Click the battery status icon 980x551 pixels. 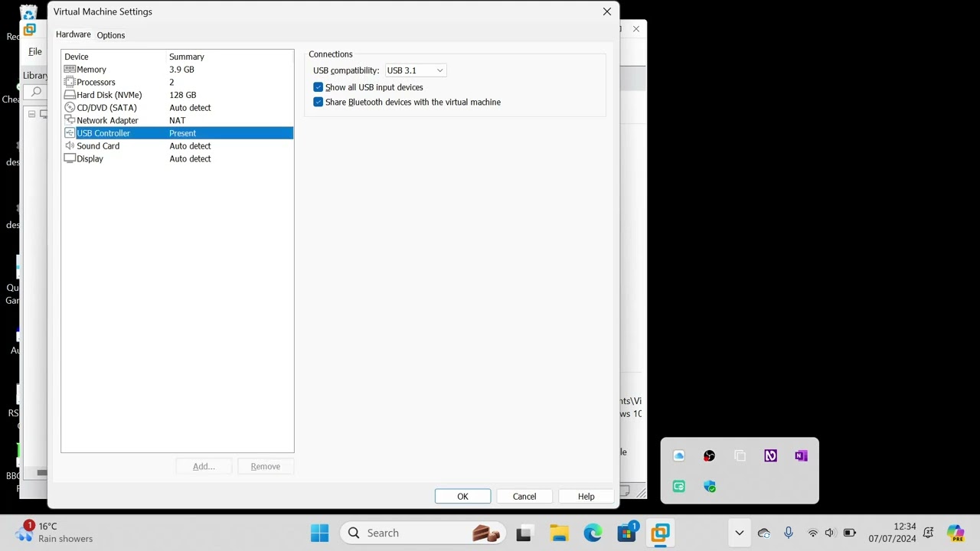click(x=849, y=533)
